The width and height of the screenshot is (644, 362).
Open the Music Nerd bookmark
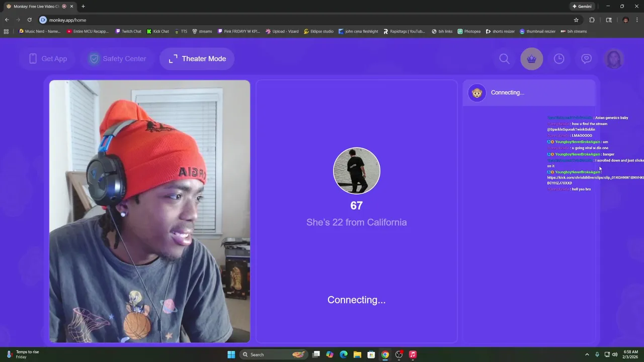[x=40, y=31]
